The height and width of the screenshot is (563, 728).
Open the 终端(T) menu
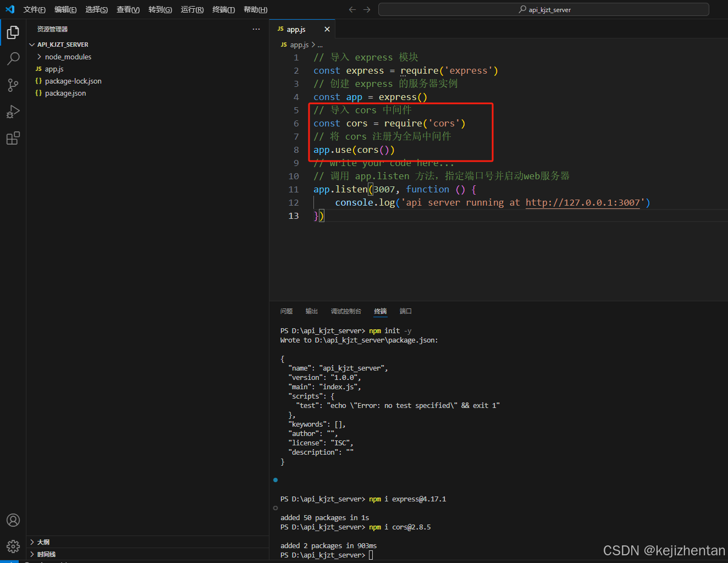pos(224,9)
